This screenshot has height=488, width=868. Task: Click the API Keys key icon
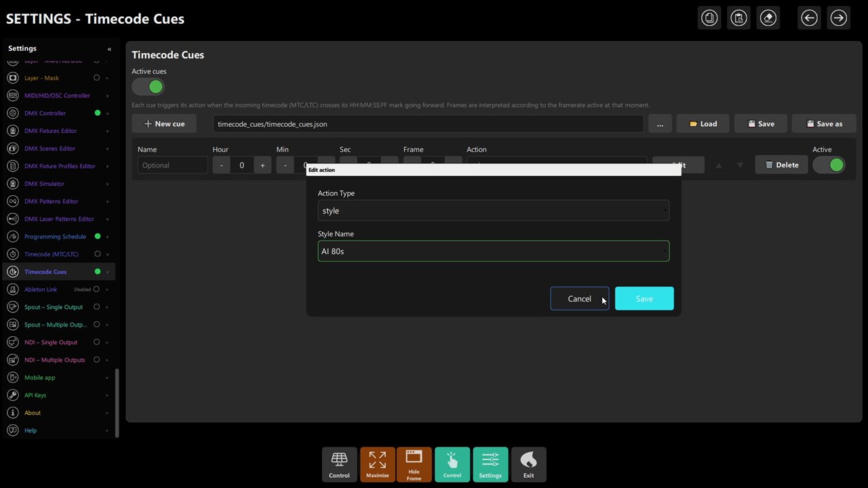[12, 395]
